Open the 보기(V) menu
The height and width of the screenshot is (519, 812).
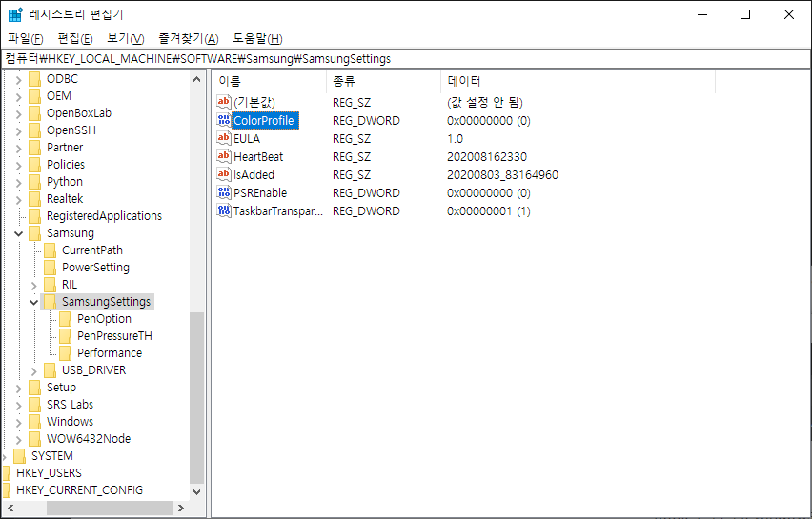[x=125, y=38]
